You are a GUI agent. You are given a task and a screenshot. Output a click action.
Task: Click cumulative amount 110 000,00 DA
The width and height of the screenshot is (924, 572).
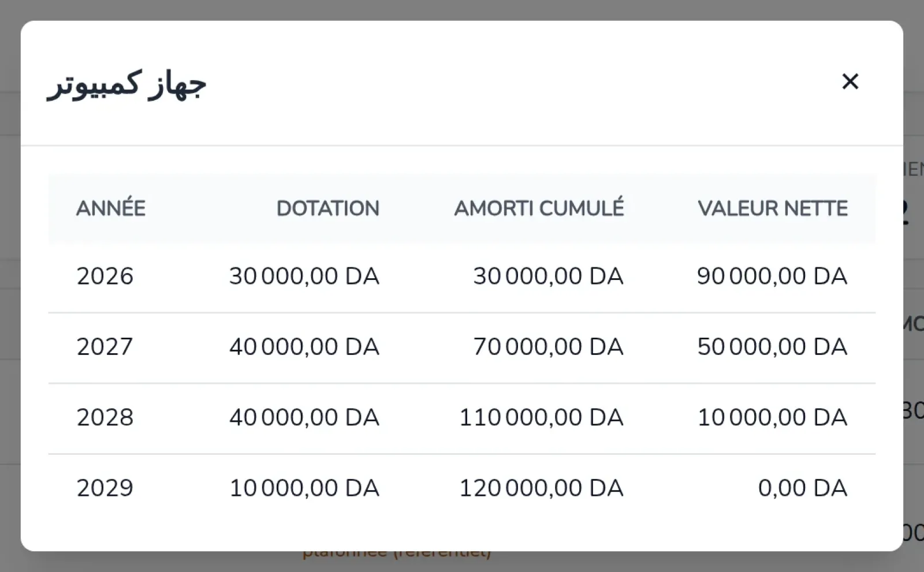point(542,417)
